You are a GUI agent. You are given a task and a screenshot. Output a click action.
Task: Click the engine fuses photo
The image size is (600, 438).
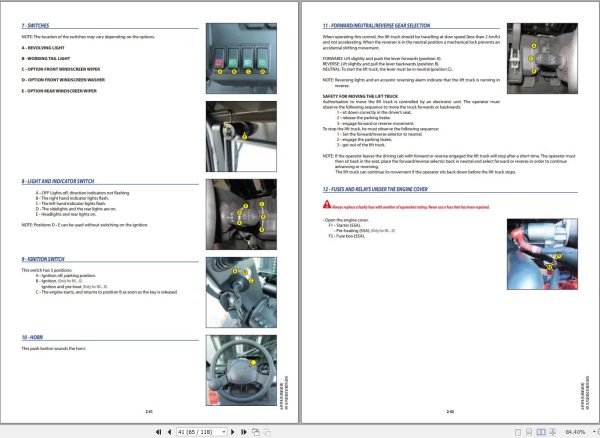pyautogui.click(x=542, y=254)
